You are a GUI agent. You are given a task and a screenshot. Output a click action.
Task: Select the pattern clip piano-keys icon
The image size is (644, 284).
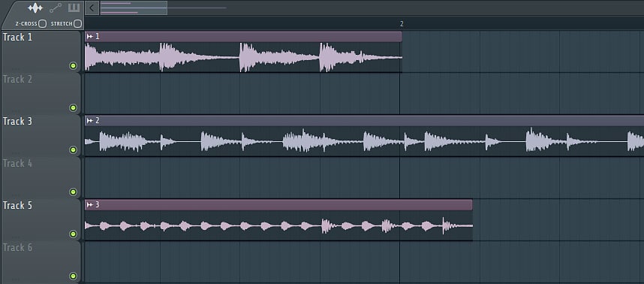pyautogui.click(x=74, y=8)
